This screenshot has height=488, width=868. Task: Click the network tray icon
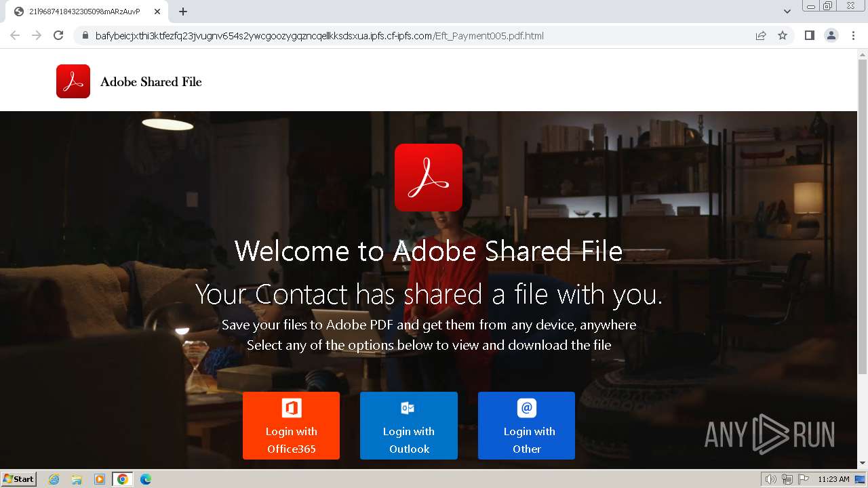click(787, 479)
